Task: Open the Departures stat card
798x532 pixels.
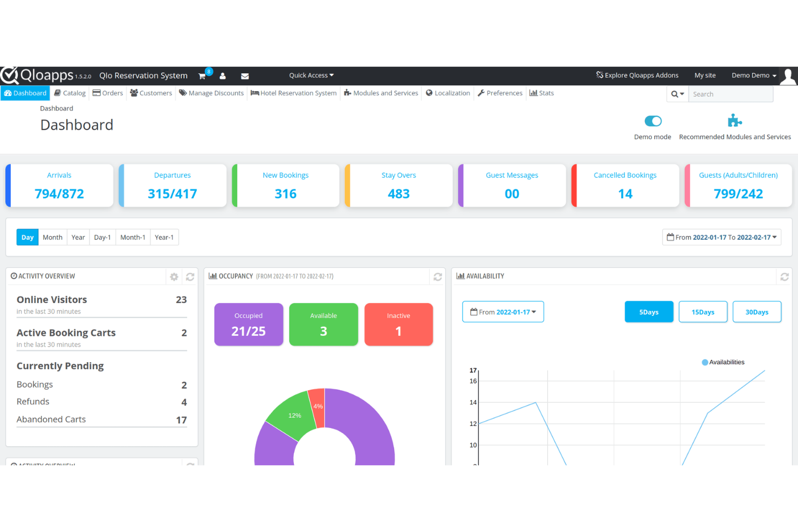Action: coord(173,185)
